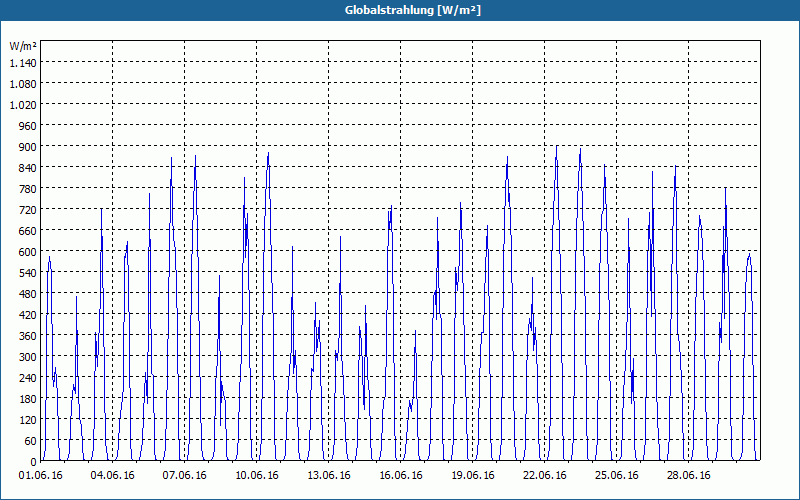
Task: Click the 720 y-axis label
Action: [x=29, y=210]
